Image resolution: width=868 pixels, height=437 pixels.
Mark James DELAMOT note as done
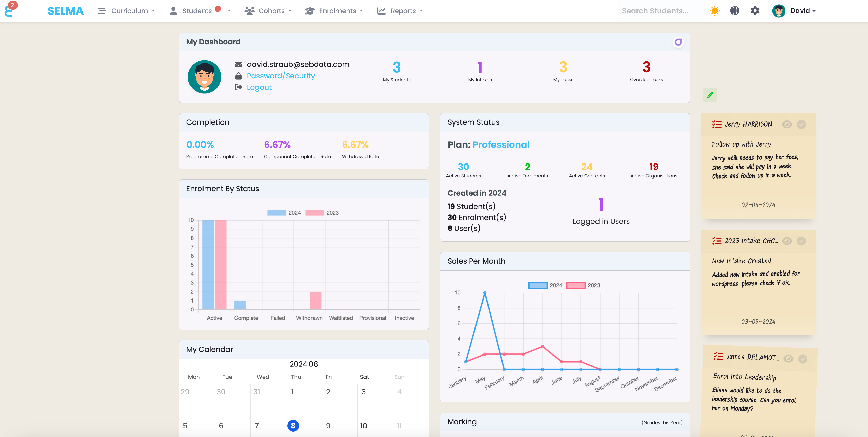tap(803, 359)
